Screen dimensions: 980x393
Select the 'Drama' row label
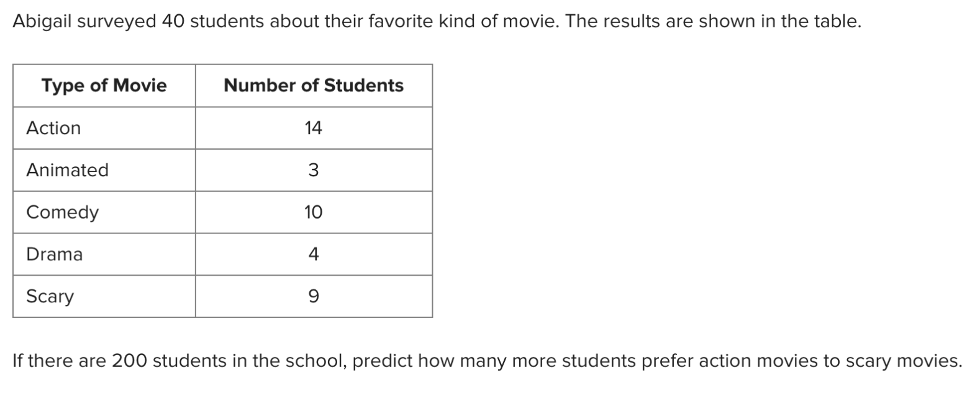pos(54,254)
